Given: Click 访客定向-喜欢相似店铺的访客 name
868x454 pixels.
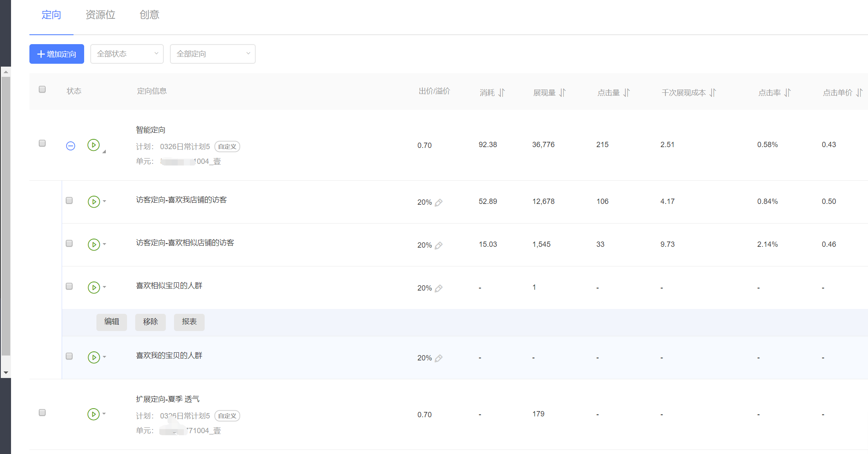Looking at the screenshot, I should tap(185, 243).
